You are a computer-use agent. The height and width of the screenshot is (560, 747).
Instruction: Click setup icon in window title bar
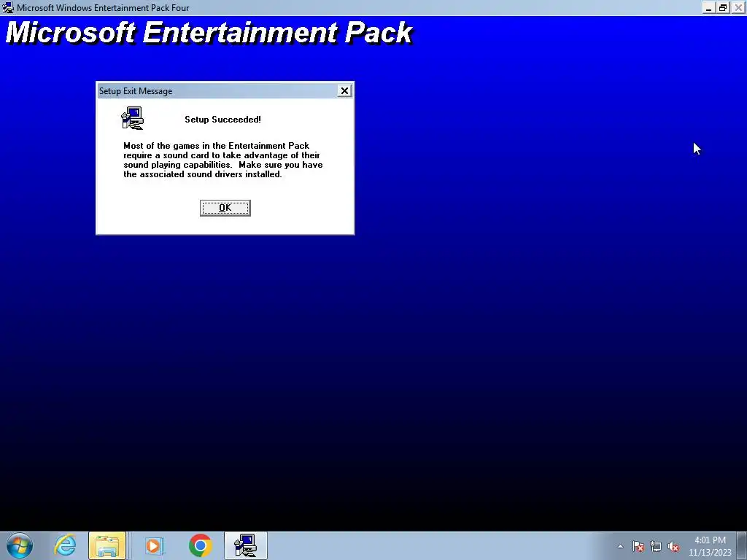click(7, 7)
